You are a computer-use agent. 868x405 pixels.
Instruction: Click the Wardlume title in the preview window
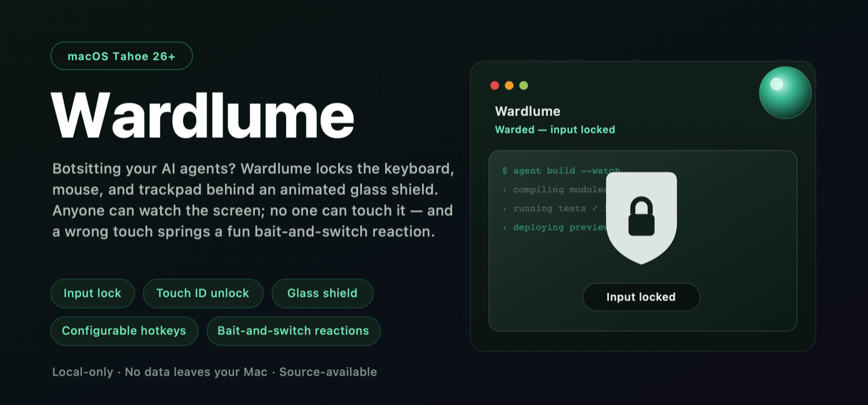point(528,111)
